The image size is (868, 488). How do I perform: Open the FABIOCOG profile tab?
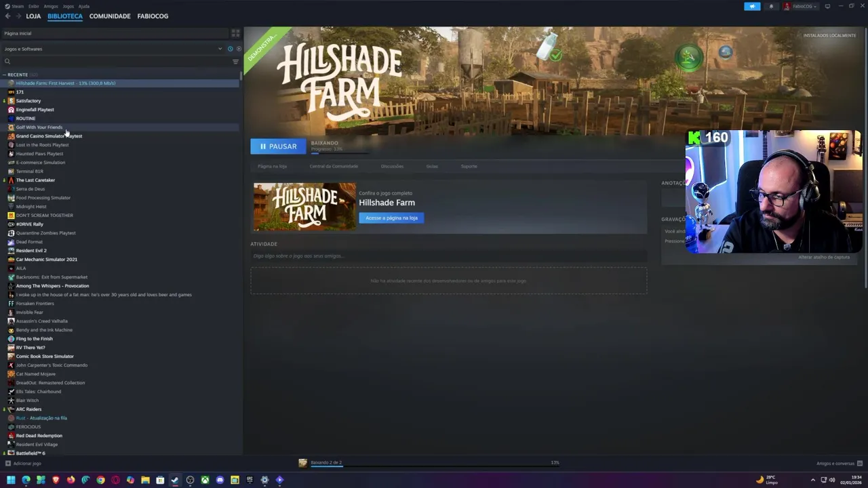(153, 16)
